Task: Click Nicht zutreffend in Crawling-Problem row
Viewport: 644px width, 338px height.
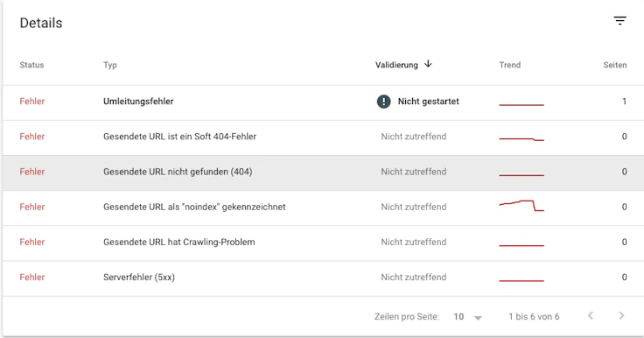Action: point(414,242)
